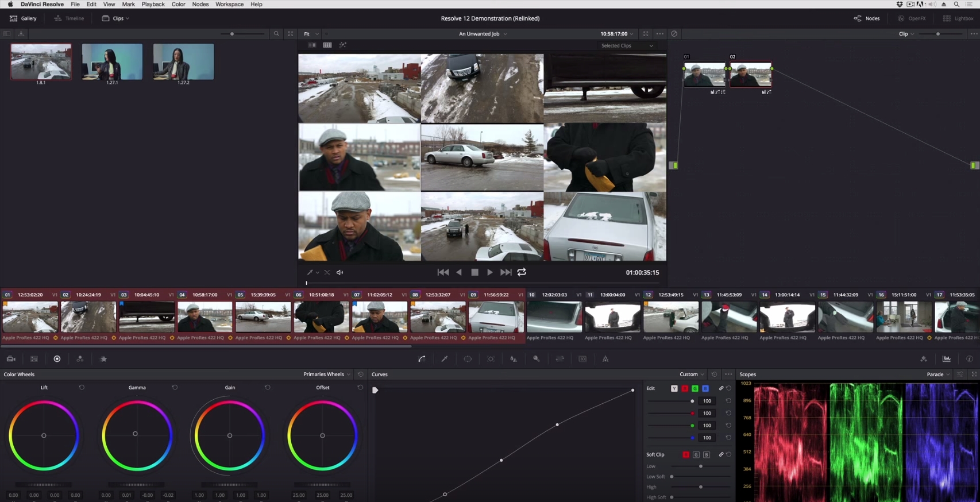
Task: Open the Key palette icon
Action: 537,359
